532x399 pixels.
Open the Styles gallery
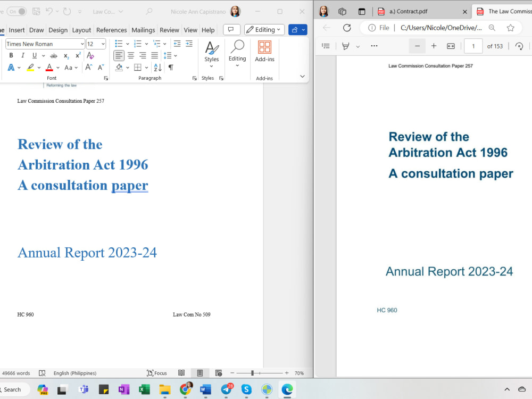tap(211, 54)
